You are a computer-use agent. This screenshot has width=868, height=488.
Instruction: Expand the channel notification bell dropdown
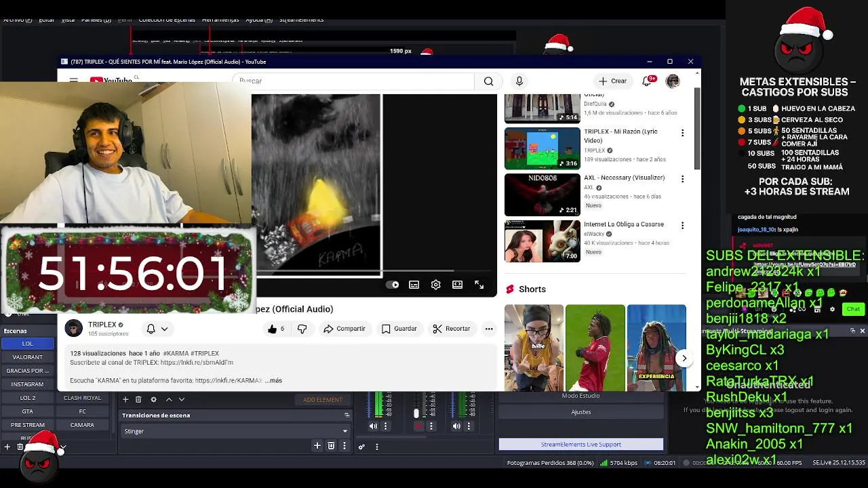point(164,329)
